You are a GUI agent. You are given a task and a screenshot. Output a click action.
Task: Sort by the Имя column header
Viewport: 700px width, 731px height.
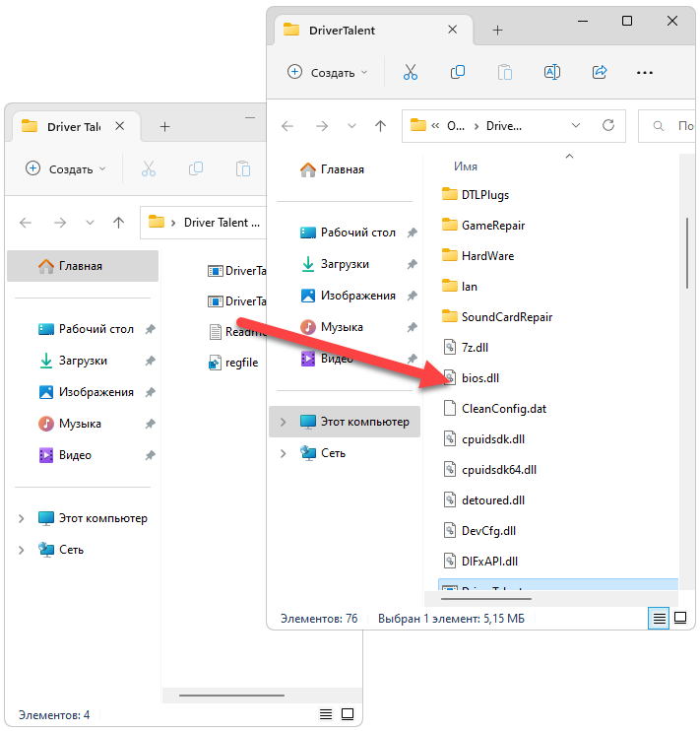point(465,166)
